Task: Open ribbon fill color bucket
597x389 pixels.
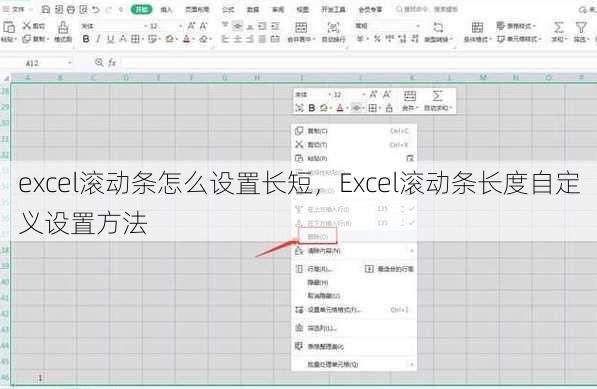Action: click(x=169, y=39)
